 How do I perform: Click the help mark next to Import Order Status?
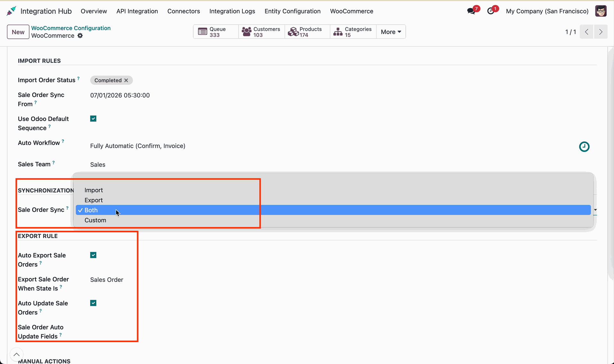coord(78,78)
